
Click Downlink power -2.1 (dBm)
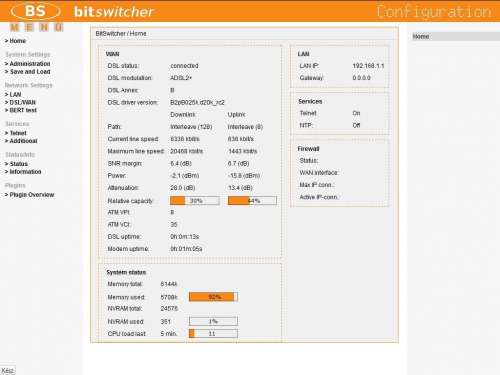(185, 176)
